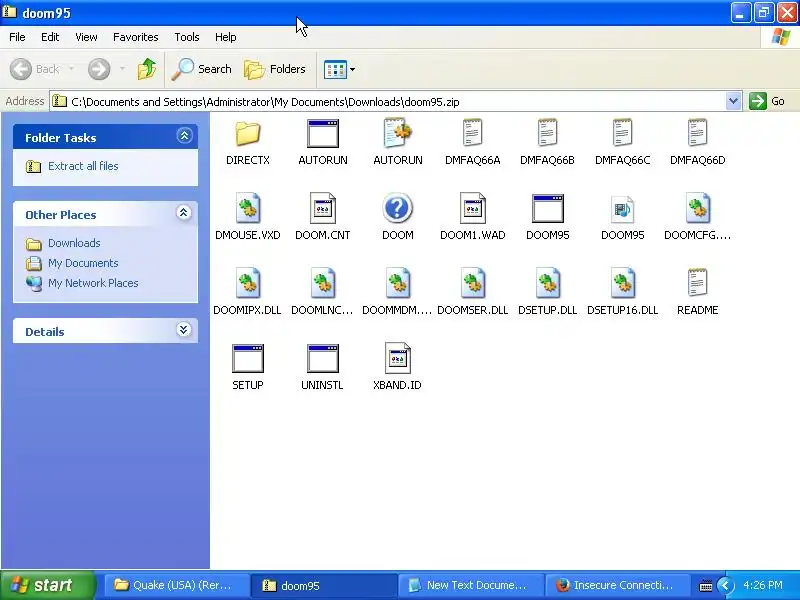
Task: Open the Back history dropdown arrow
Action: [x=71, y=69]
